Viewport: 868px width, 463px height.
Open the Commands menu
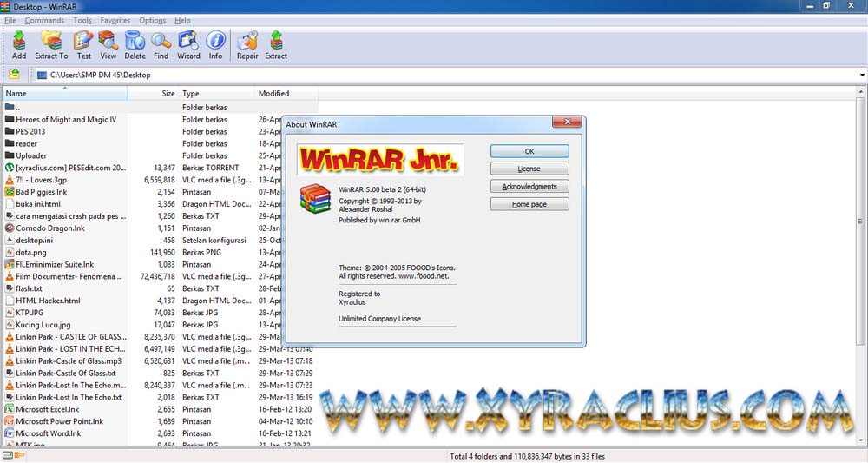pyautogui.click(x=44, y=21)
